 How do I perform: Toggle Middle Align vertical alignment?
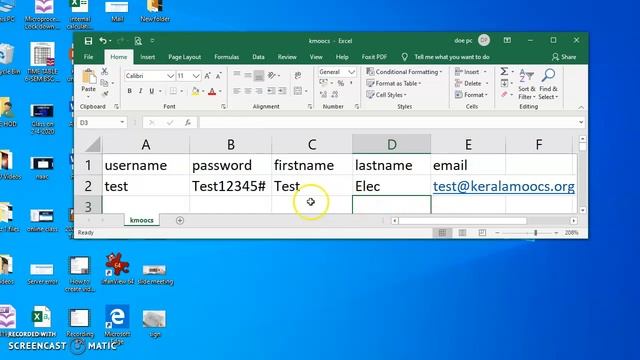click(x=248, y=75)
